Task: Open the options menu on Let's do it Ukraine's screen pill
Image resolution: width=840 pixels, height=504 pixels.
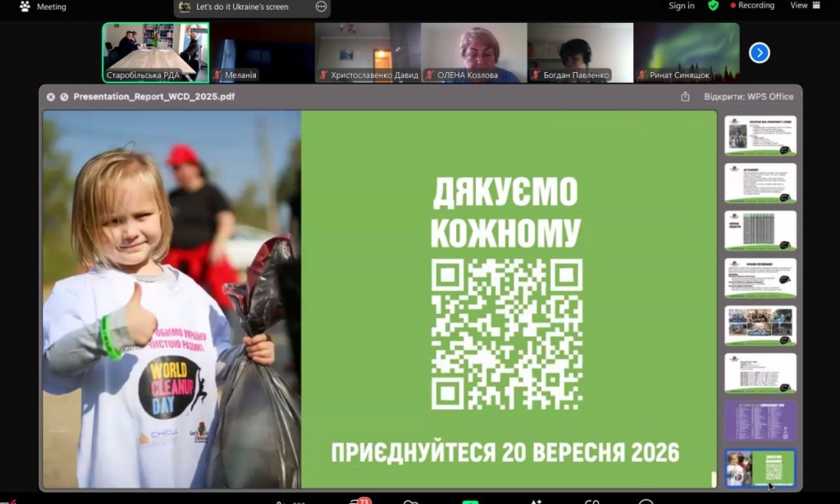Action: [319, 7]
